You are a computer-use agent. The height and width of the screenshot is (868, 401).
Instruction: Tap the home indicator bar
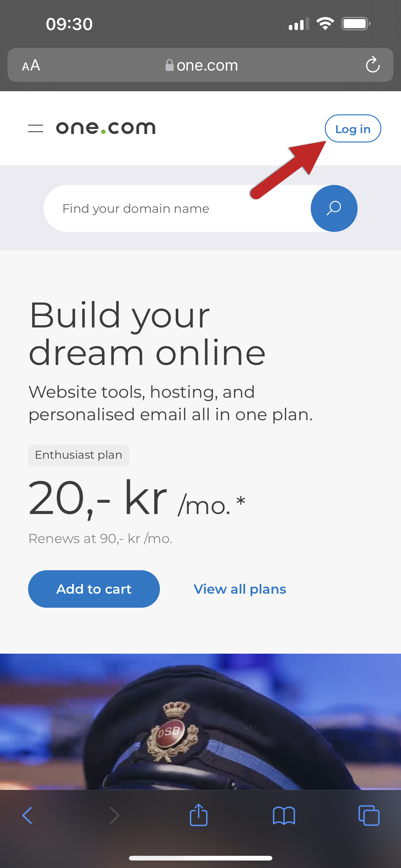[200, 858]
